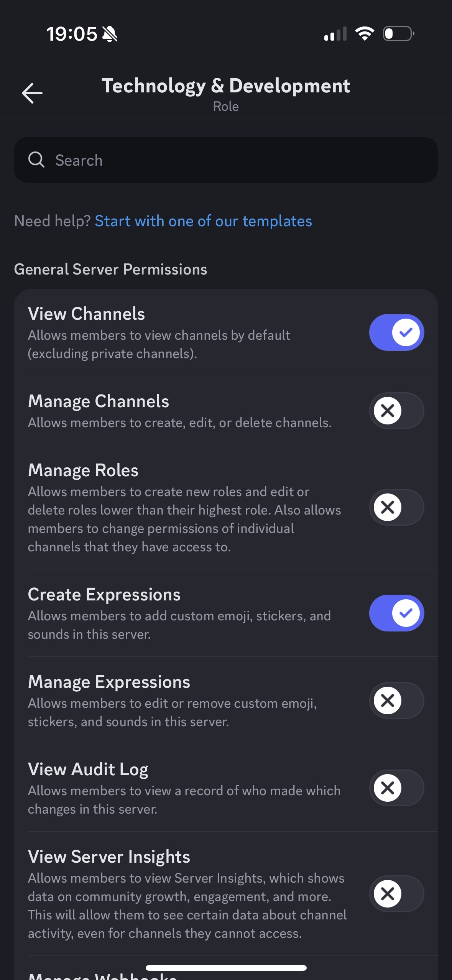
Task: Tap the battery status icon
Action: point(398,34)
